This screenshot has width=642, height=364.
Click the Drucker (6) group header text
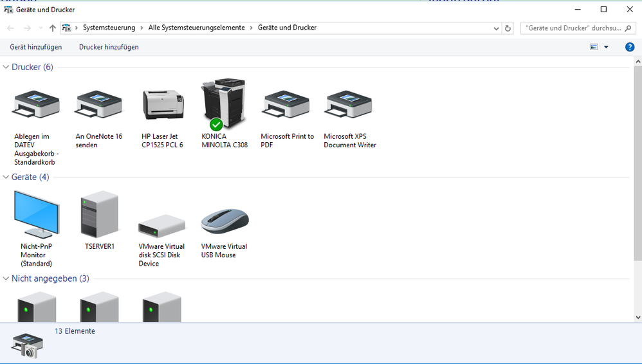tap(32, 67)
